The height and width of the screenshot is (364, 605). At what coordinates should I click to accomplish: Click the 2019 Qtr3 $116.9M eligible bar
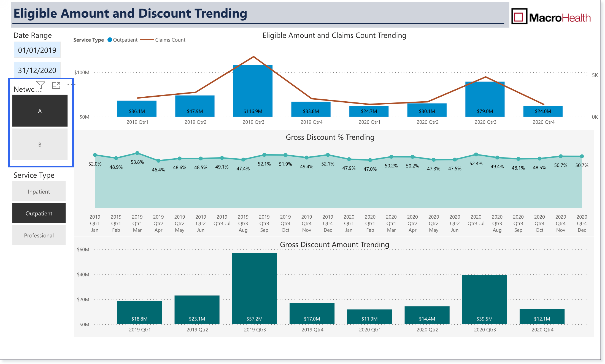[253, 91]
